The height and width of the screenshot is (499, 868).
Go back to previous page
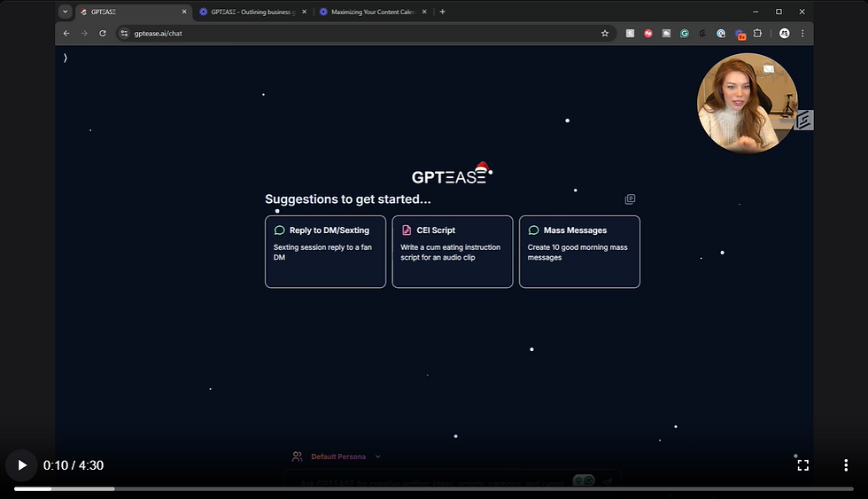click(66, 33)
